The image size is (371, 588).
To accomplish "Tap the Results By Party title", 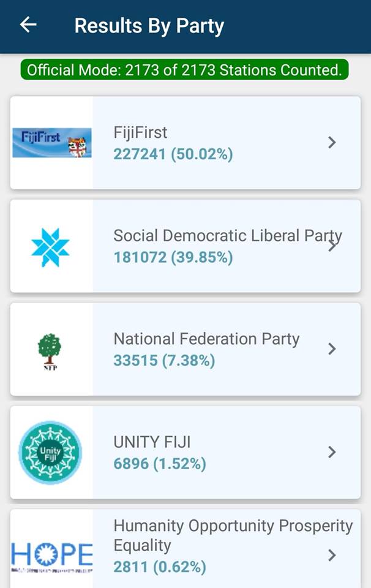I will click(149, 26).
